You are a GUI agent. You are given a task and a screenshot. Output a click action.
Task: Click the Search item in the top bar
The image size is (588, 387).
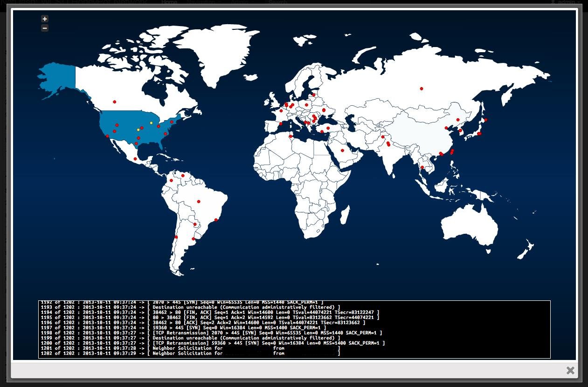click(278, 2)
